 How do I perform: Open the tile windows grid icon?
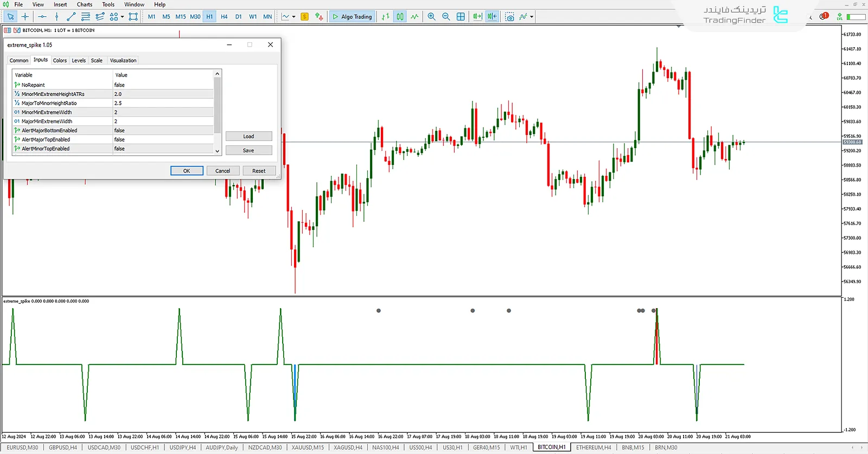point(461,17)
